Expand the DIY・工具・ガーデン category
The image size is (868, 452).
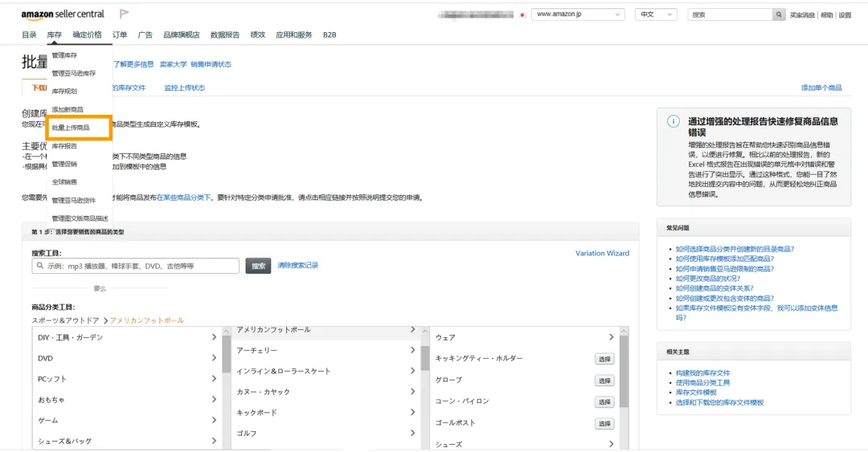127,337
